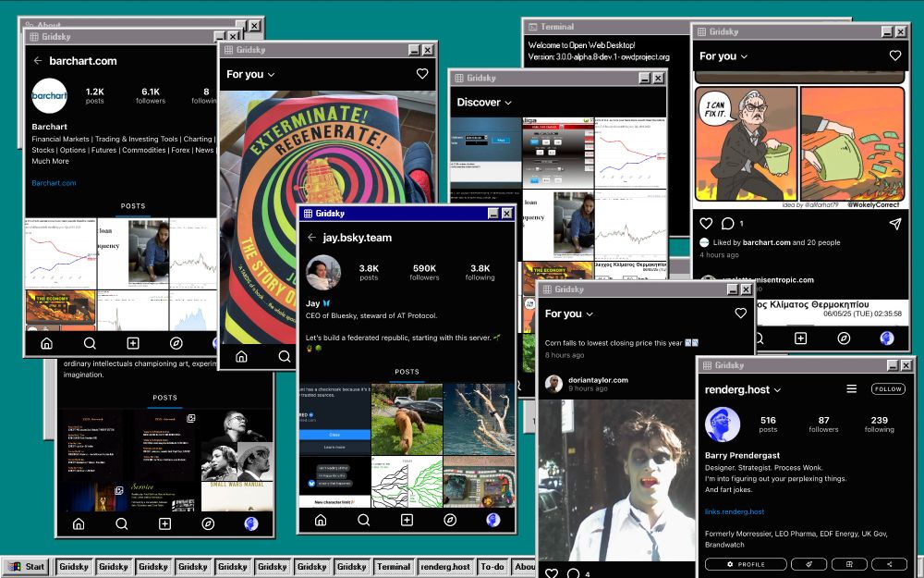Go home in the Dalek book For you window
The height and width of the screenshot is (578, 924).
241,356
